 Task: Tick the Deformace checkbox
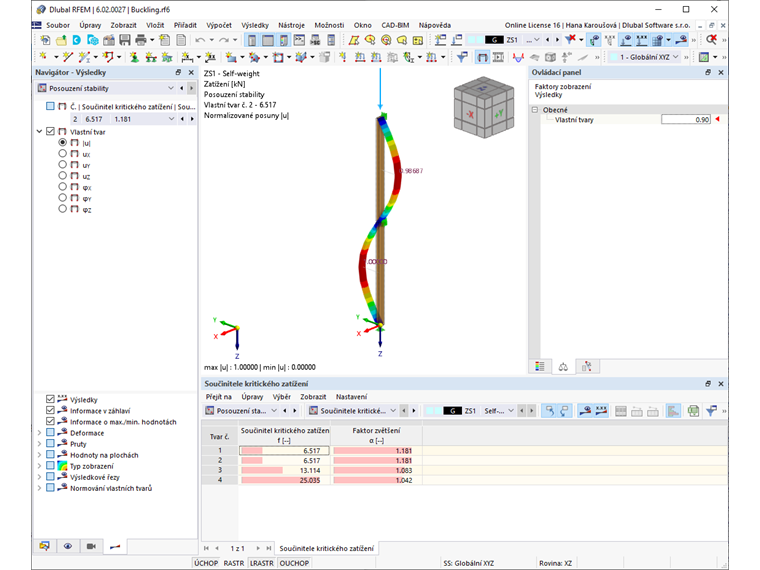50,432
